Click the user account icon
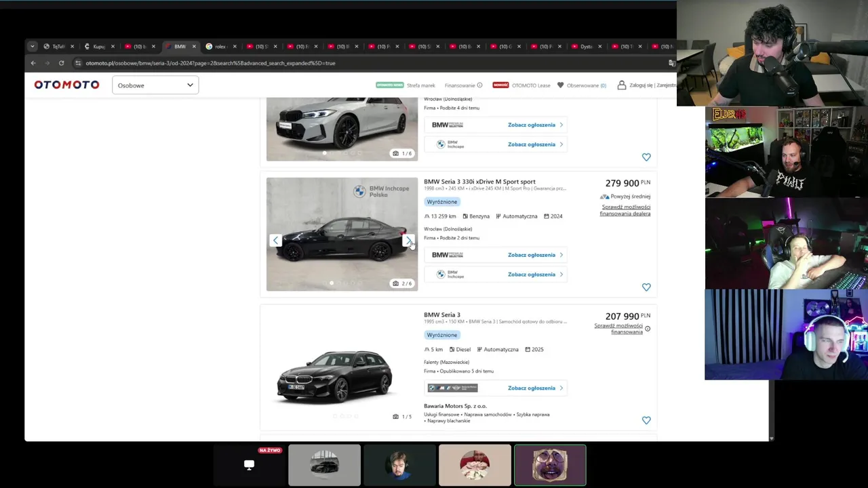Image resolution: width=868 pixels, height=488 pixels. 621,85
